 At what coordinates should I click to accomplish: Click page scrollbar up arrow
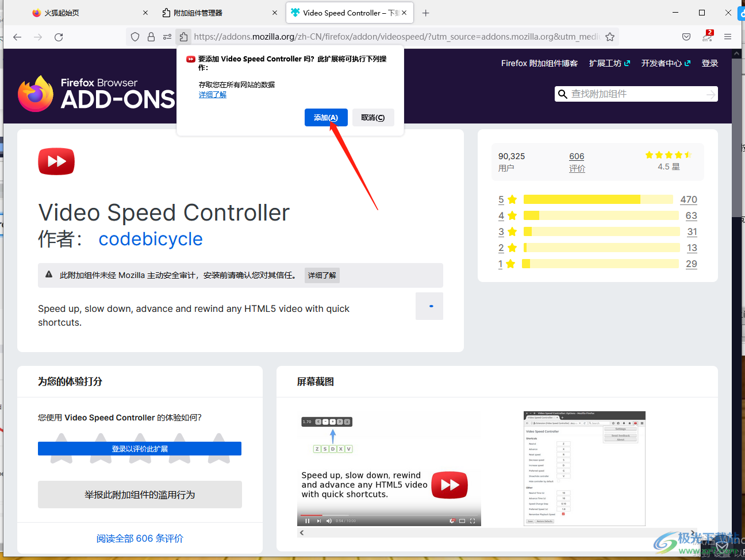[x=737, y=53]
